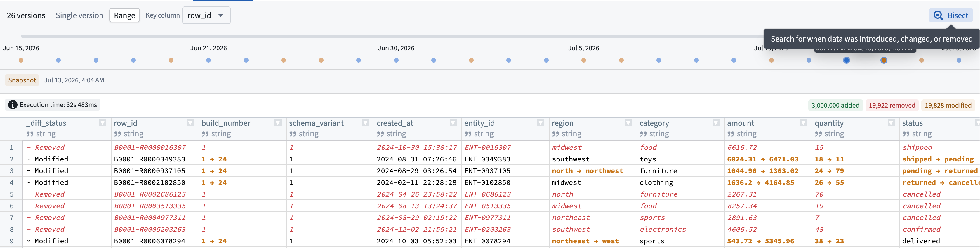Click the highlighted blue range-start version dot
Screen dimensions: 980x248
tap(846, 60)
